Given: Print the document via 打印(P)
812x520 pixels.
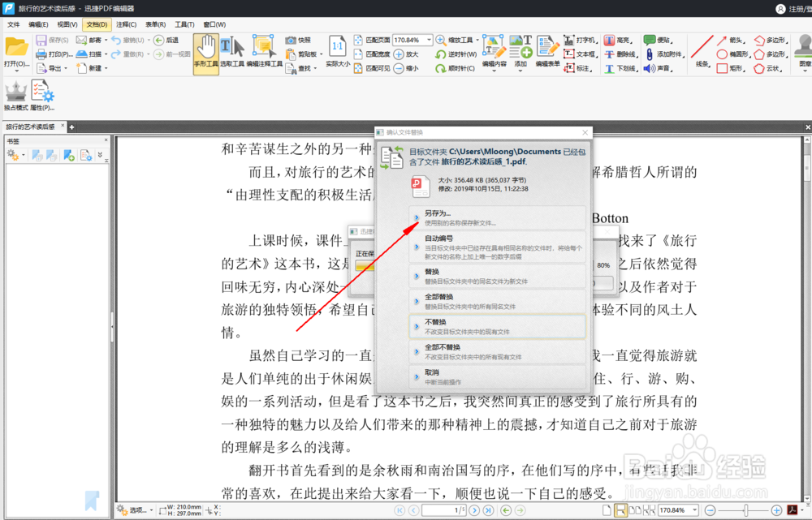Looking at the screenshot, I should (54, 54).
